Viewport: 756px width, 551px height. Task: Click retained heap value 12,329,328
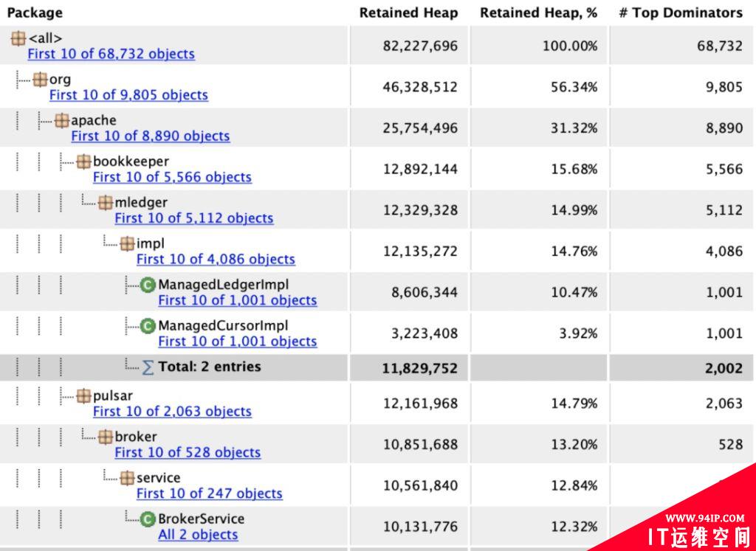pos(420,210)
